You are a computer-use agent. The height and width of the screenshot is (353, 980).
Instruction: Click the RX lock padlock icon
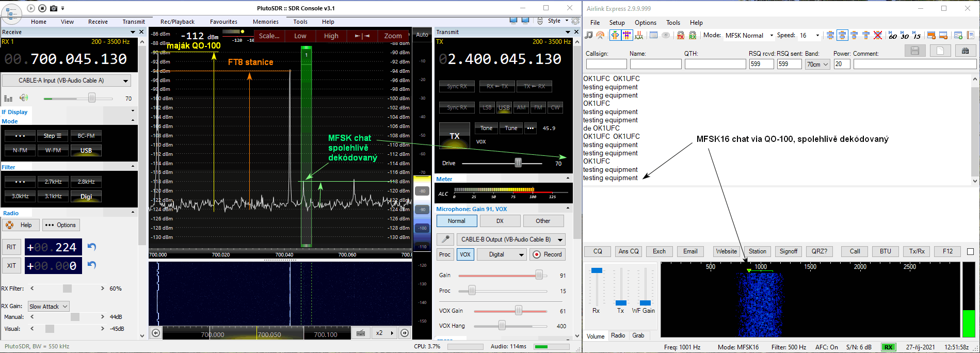(693, 35)
